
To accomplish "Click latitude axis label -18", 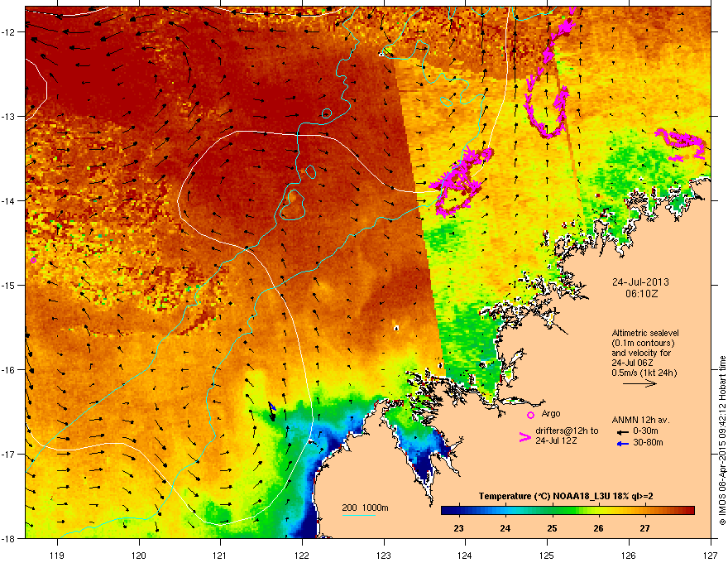I will coord(8,538).
